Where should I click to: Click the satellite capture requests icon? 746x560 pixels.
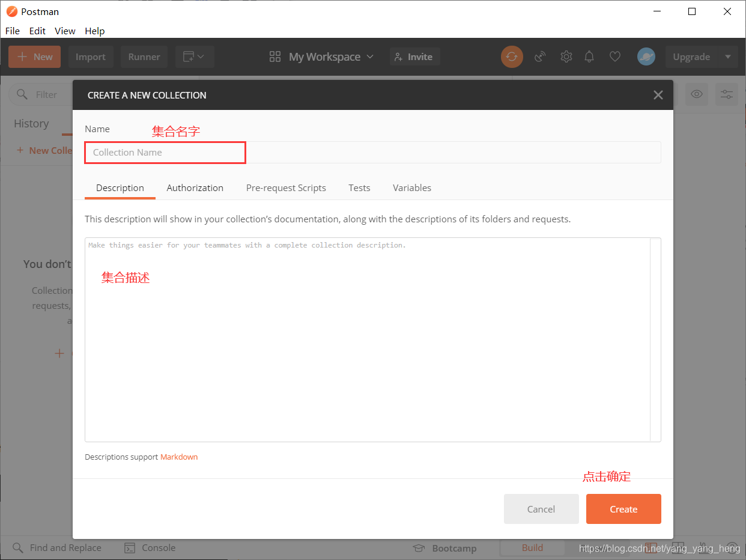pos(541,56)
